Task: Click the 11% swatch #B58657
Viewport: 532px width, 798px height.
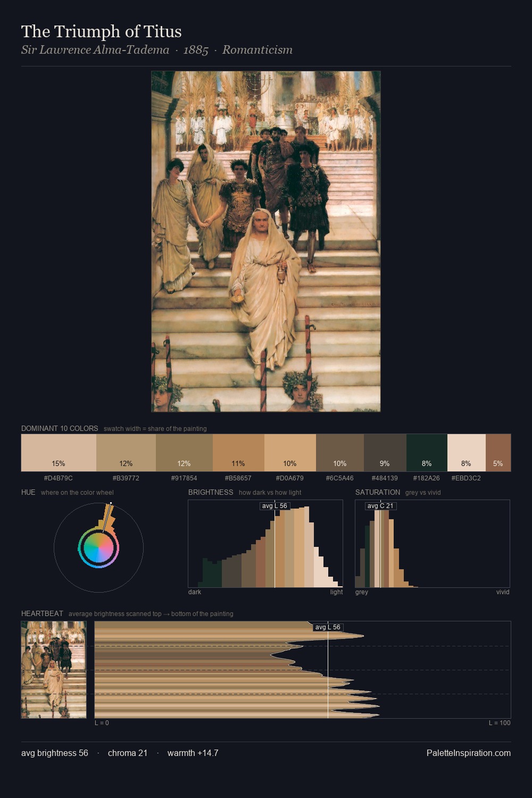Action: (238, 453)
